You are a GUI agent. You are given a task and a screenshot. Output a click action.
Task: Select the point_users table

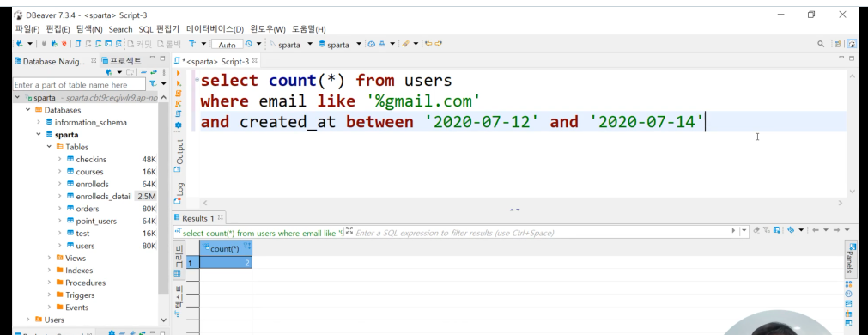point(96,221)
